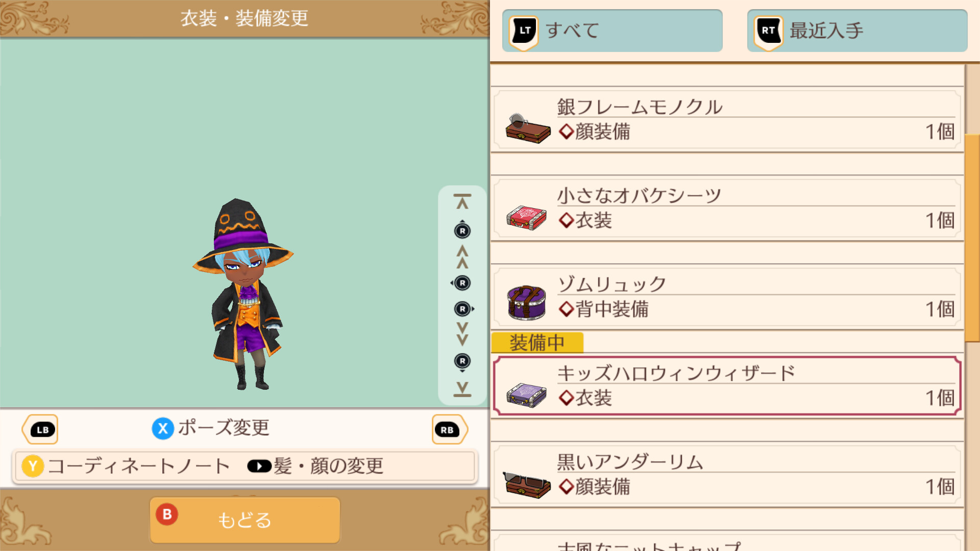This screenshot has width=980, height=551.
Task: Click the R stick left rotate icon
Action: pos(461,283)
